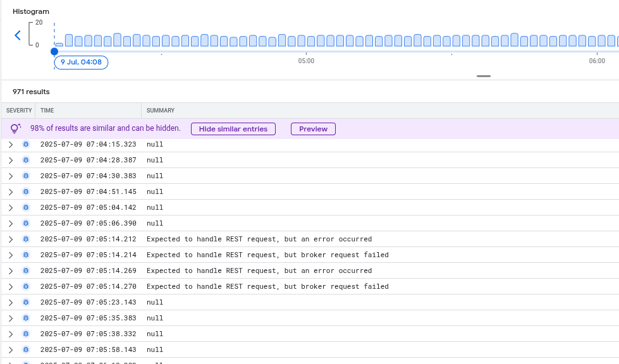Viewport: 619px width, 364px height.
Task: Click the 05:00 histogram axis label
Action: point(307,61)
